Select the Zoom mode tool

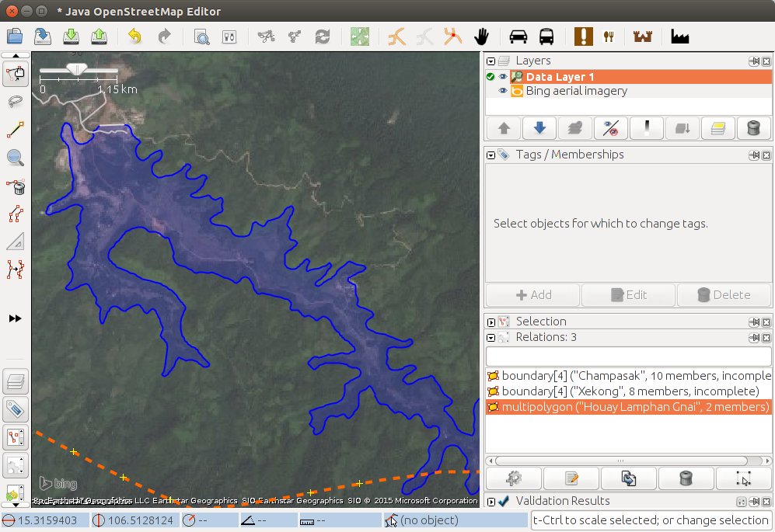point(16,158)
